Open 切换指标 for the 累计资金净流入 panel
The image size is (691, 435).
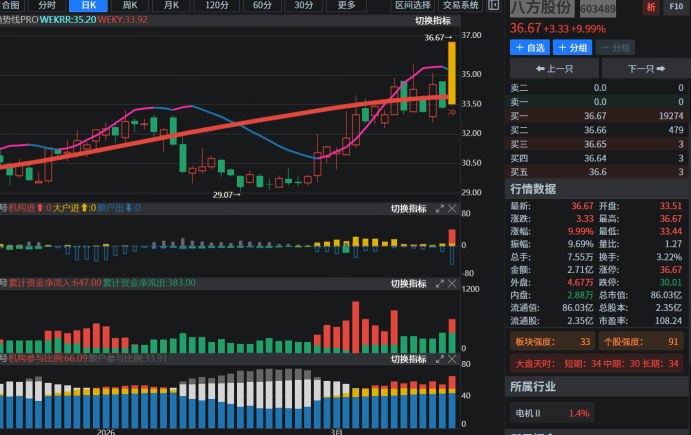(x=408, y=284)
